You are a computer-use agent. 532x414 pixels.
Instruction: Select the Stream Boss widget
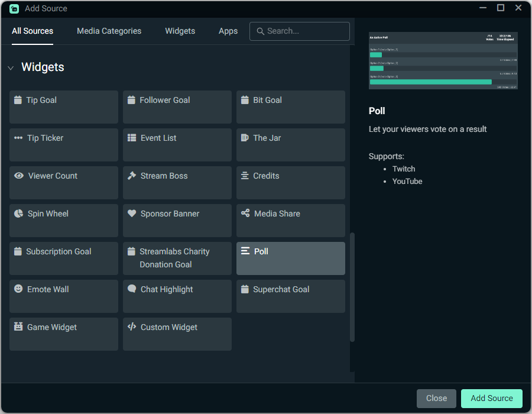[177, 183]
